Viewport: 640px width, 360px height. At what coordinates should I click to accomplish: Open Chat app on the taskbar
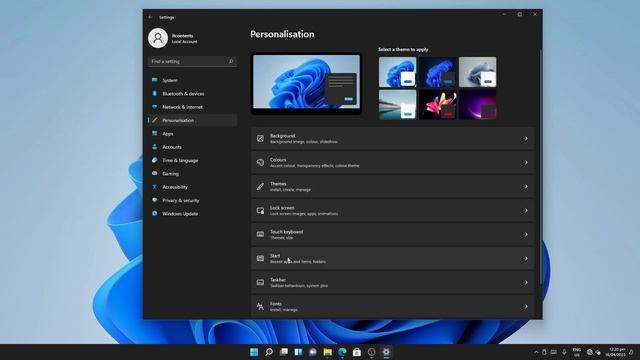pyautogui.click(x=313, y=352)
